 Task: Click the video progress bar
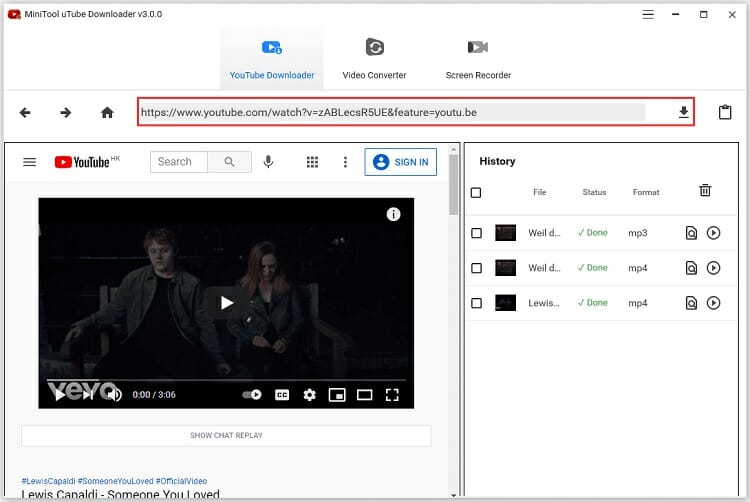point(226,380)
